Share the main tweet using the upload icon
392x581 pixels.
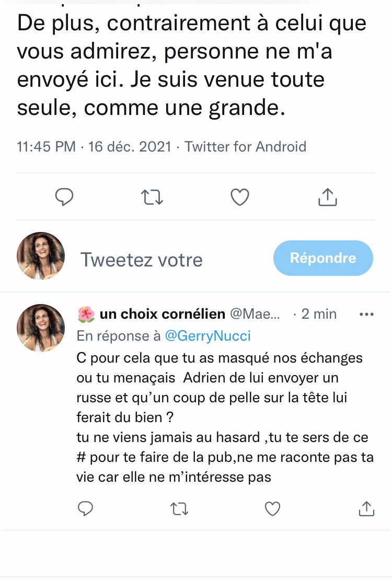(328, 197)
